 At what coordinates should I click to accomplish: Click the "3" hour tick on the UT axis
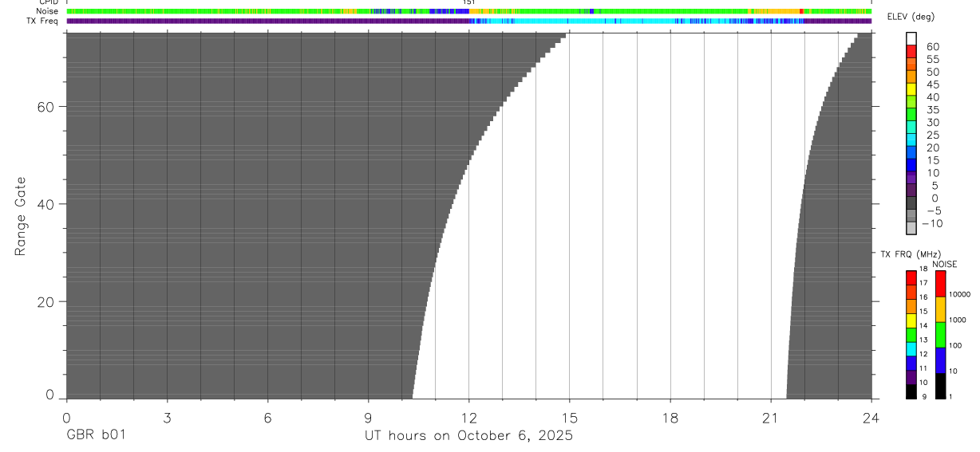tap(167, 418)
